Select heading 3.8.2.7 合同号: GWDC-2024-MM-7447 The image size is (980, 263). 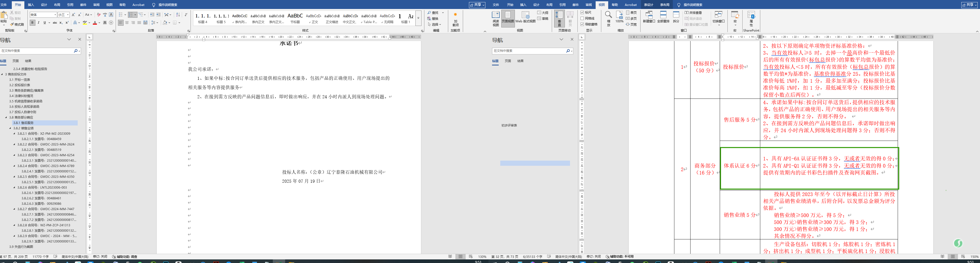(x=46, y=209)
